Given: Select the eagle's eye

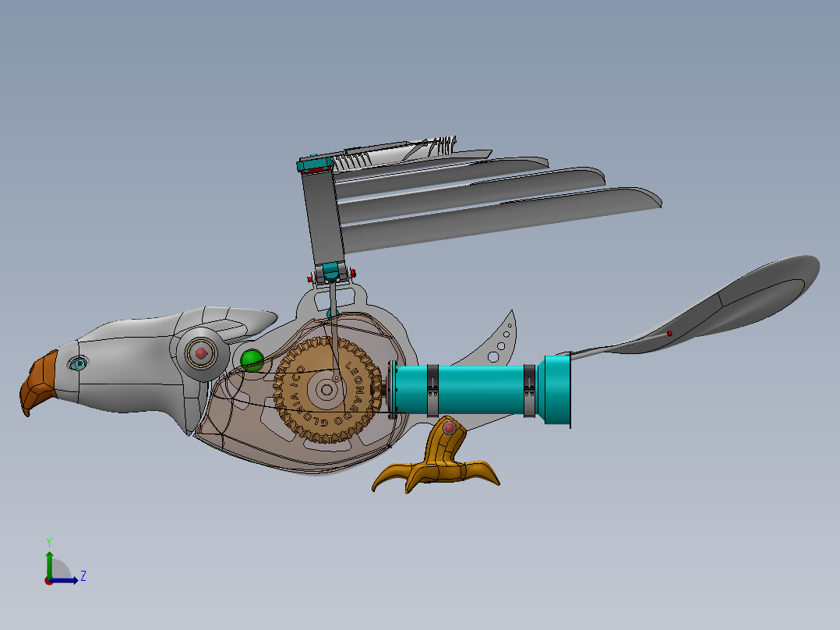Looking at the screenshot, I should point(79,363).
